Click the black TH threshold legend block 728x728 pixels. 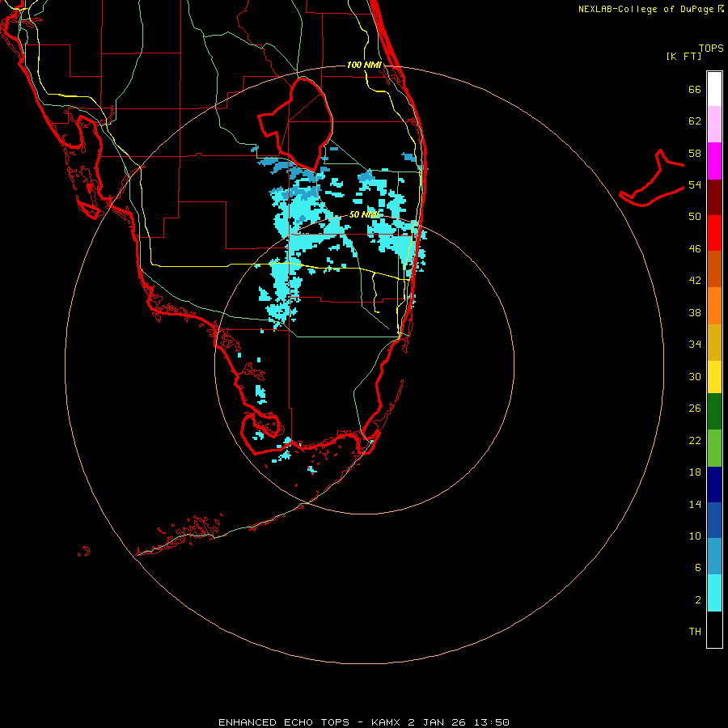tap(714, 629)
